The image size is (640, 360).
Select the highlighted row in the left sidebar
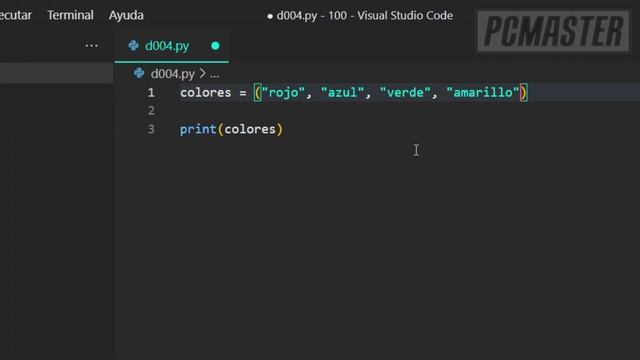tap(57, 73)
